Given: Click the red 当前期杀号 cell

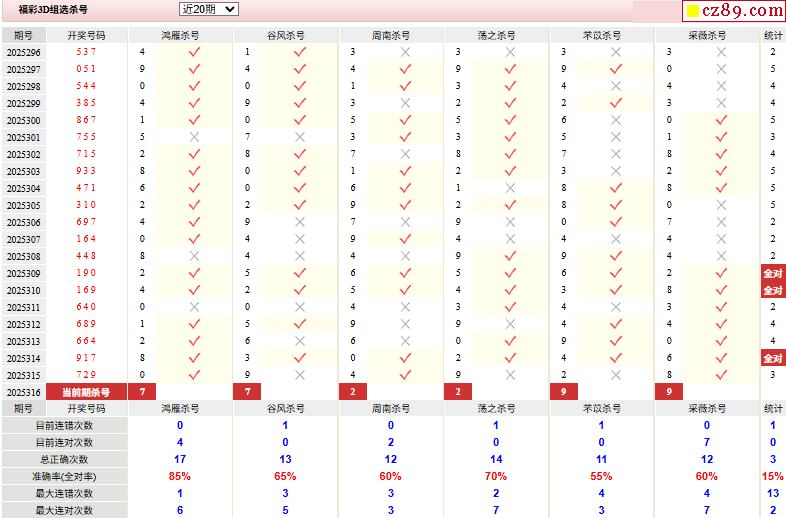Looking at the screenshot, I should pyautogui.click(x=86, y=392).
